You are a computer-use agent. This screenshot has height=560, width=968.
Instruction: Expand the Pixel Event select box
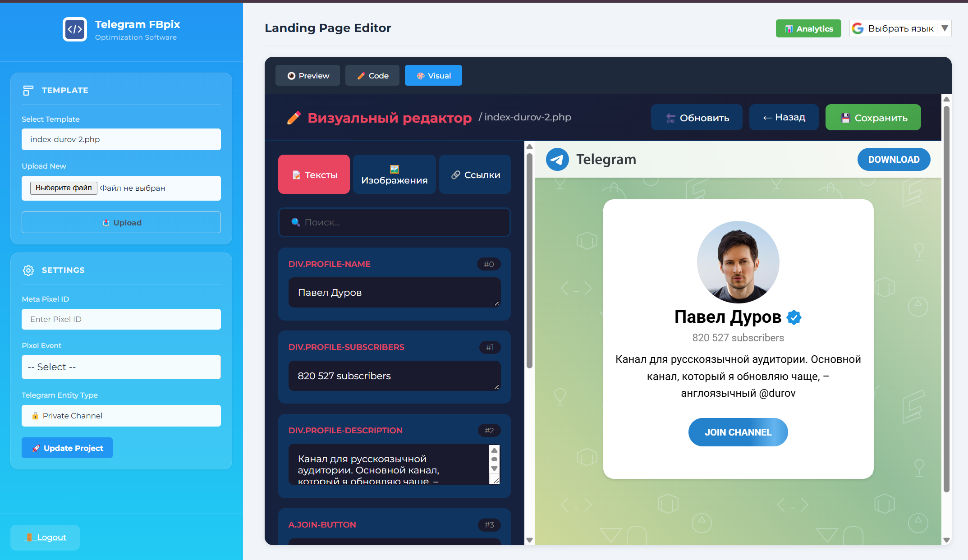121,367
